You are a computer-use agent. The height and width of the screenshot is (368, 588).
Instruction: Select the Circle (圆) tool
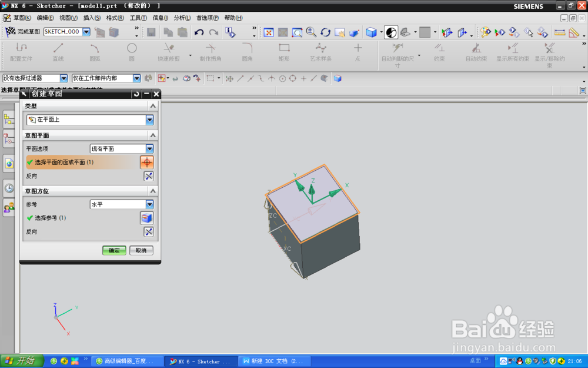[132, 52]
